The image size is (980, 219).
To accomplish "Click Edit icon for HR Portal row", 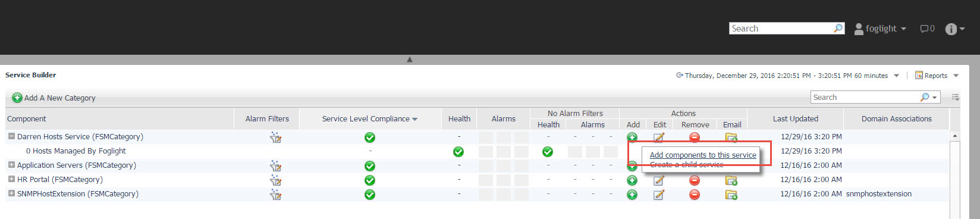I will click(659, 180).
